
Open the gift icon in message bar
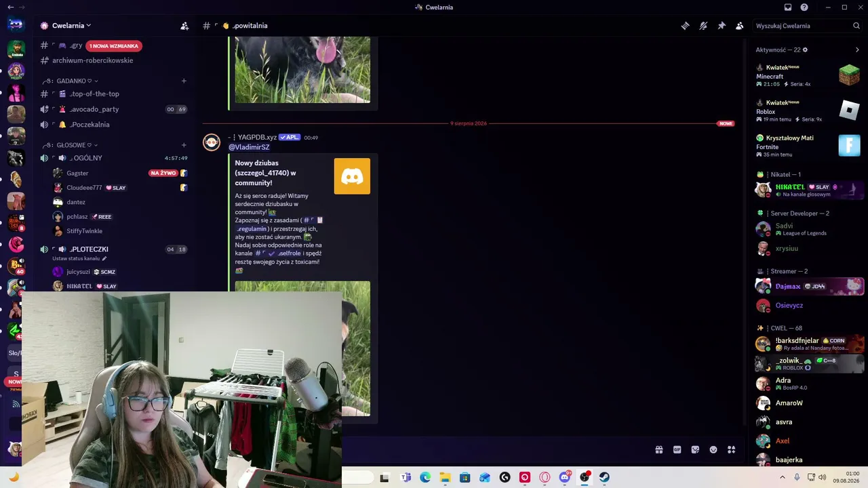658,449
